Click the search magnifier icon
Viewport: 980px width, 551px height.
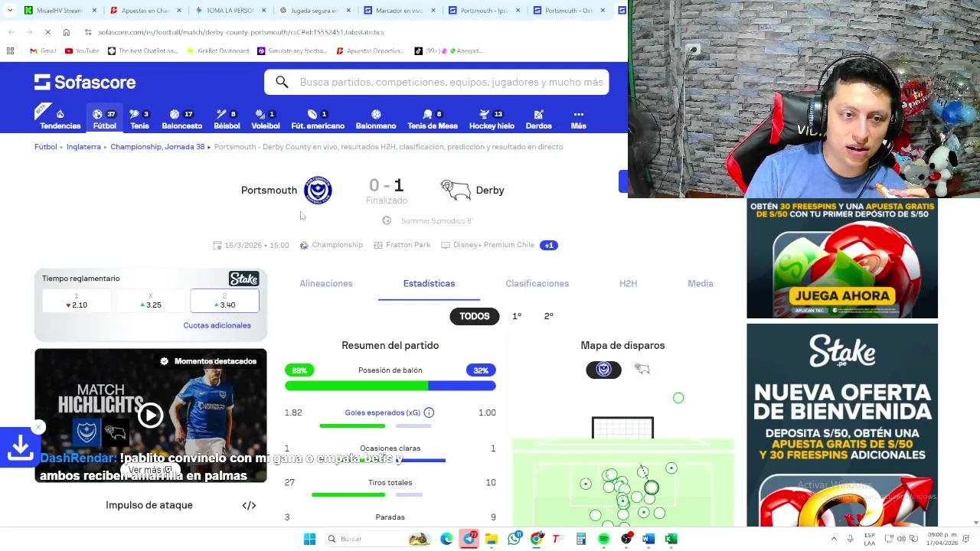tap(282, 82)
